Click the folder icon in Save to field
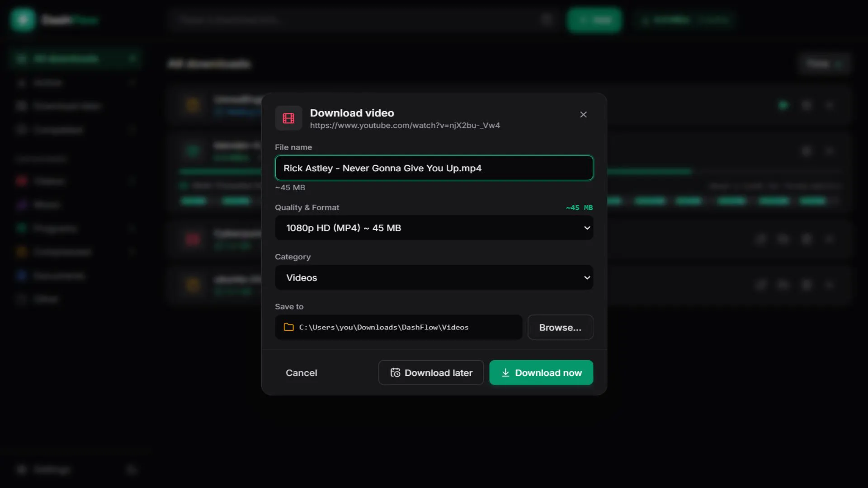 click(x=288, y=327)
